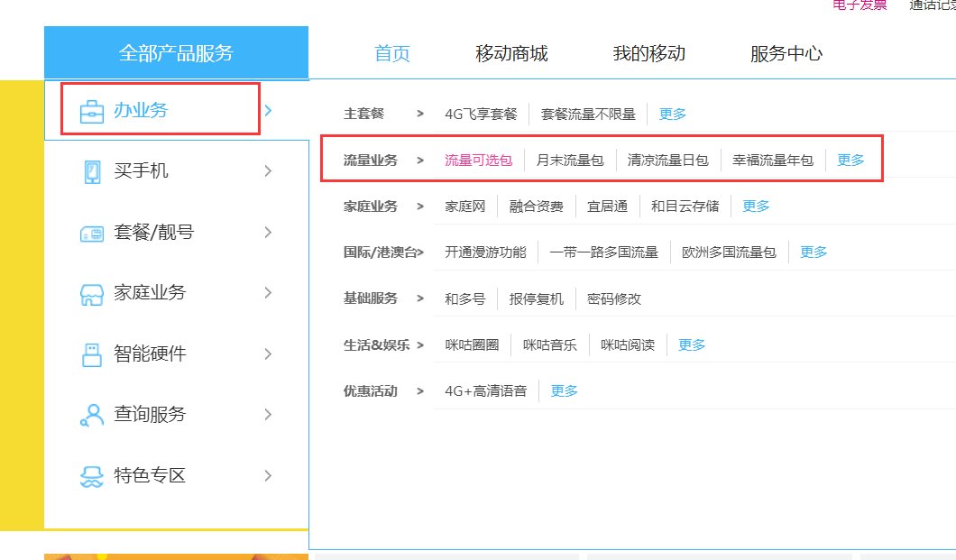956x560 pixels.
Task: Click 更多 in the 主套餐 row
Action: click(673, 114)
